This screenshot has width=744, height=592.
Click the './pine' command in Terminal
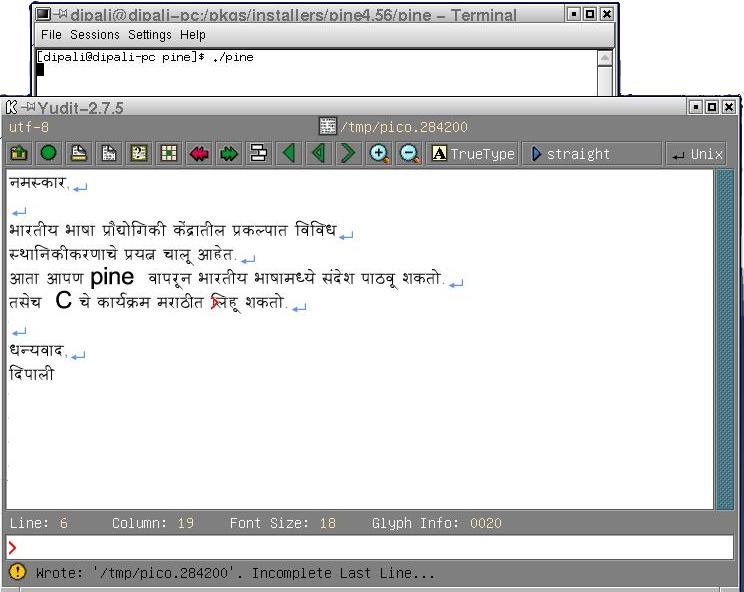[x=233, y=57]
